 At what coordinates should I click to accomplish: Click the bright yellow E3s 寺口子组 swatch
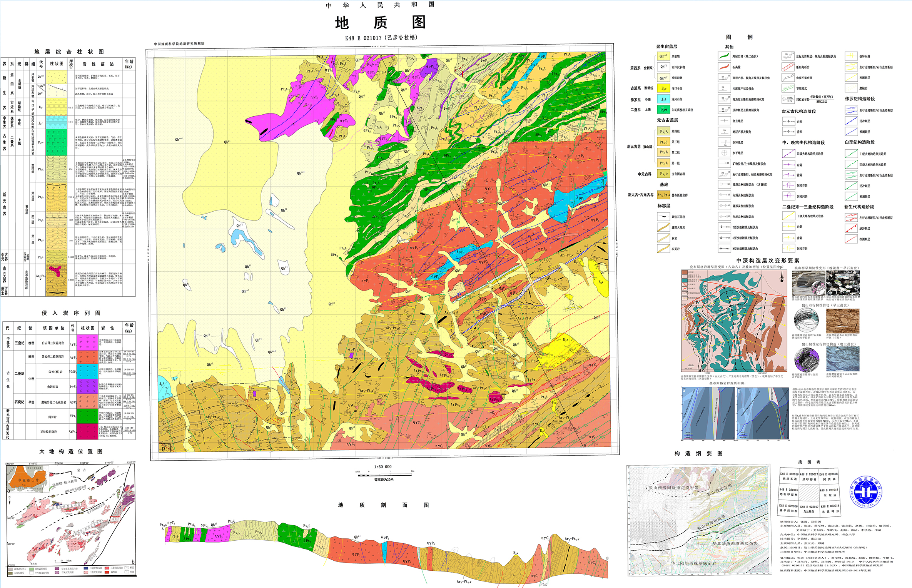tap(663, 89)
